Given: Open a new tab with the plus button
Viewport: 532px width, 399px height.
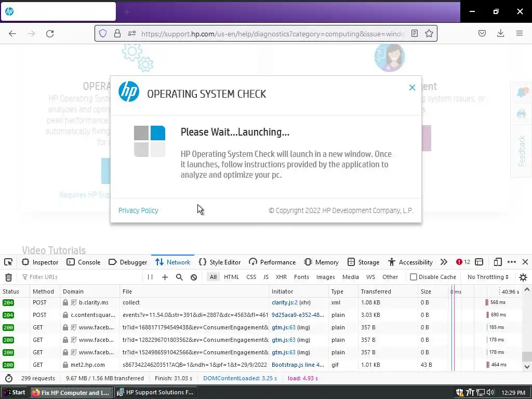Looking at the screenshot, I should [127, 12].
